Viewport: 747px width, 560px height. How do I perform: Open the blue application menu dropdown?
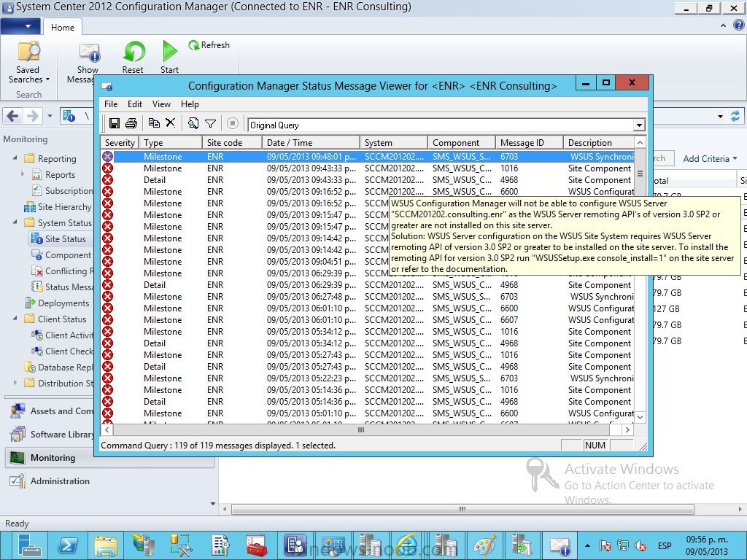21,26
